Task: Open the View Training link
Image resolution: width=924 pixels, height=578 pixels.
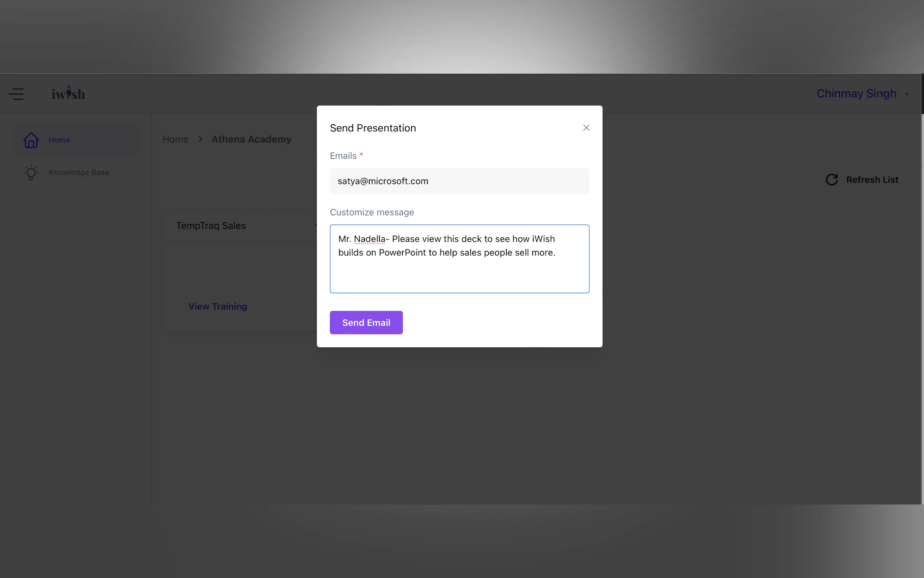Action: [218, 306]
